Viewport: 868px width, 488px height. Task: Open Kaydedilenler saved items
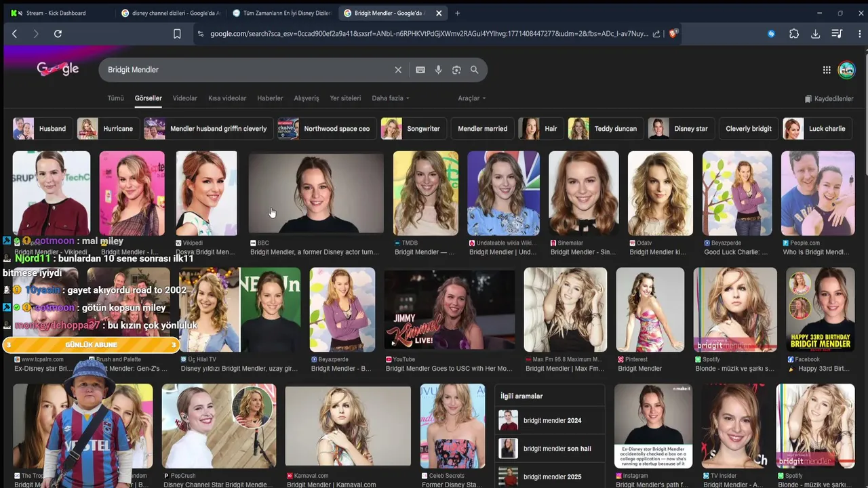(x=829, y=99)
